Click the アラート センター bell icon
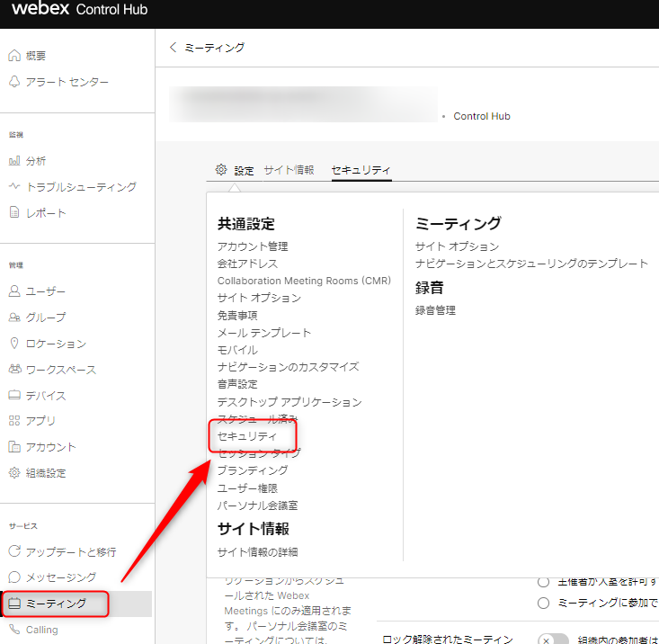659x644 pixels. click(x=14, y=81)
